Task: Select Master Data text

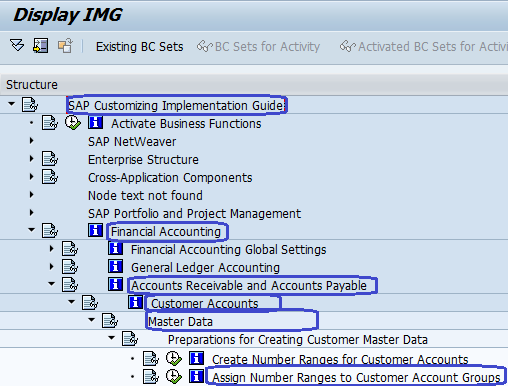Action: point(180,322)
